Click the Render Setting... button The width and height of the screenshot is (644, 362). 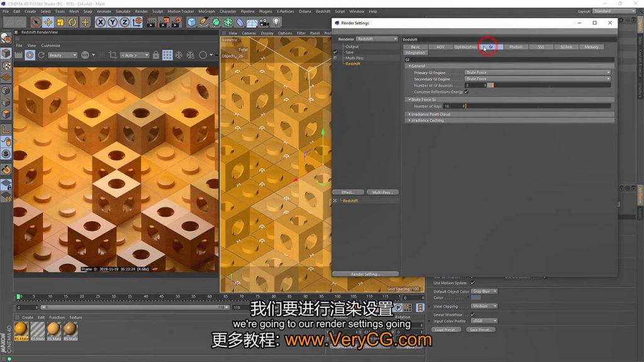point(365,274)
